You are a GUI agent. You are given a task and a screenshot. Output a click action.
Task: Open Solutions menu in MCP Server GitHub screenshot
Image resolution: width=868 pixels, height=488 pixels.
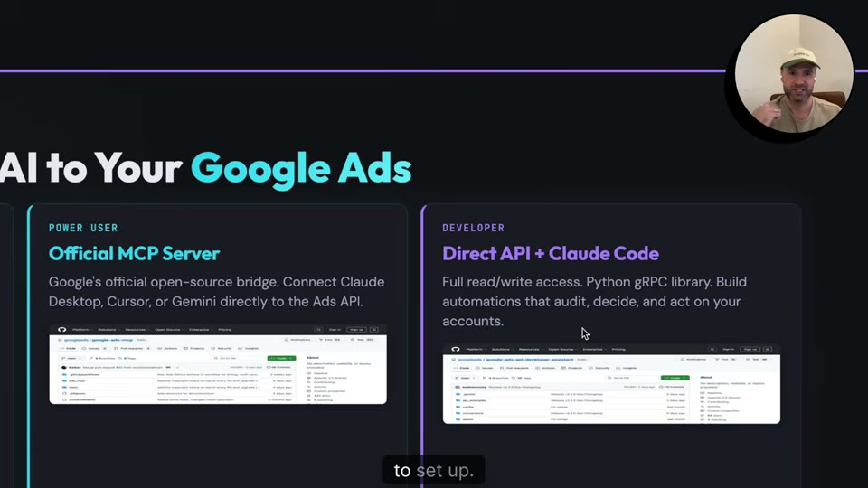[108, 330]
